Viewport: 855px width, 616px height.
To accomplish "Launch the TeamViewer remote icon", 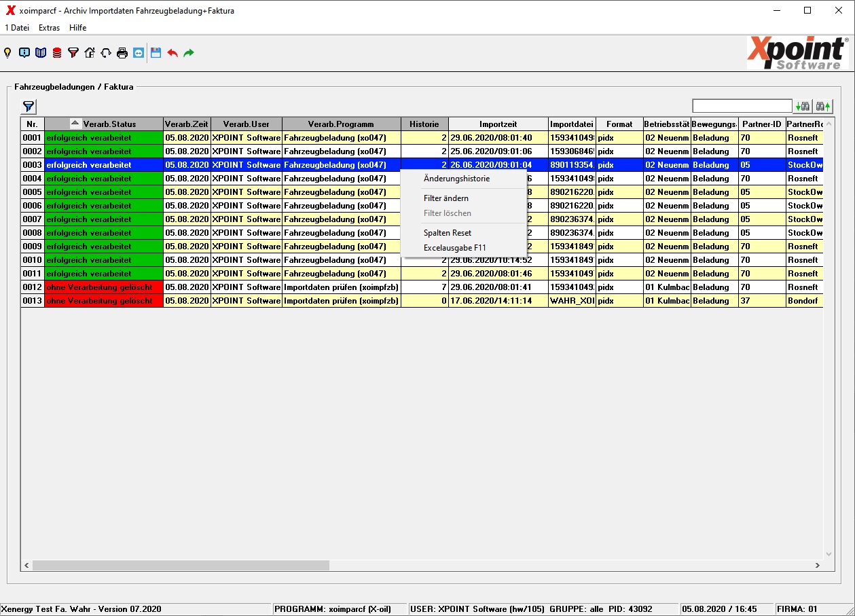I will (139, 52).
